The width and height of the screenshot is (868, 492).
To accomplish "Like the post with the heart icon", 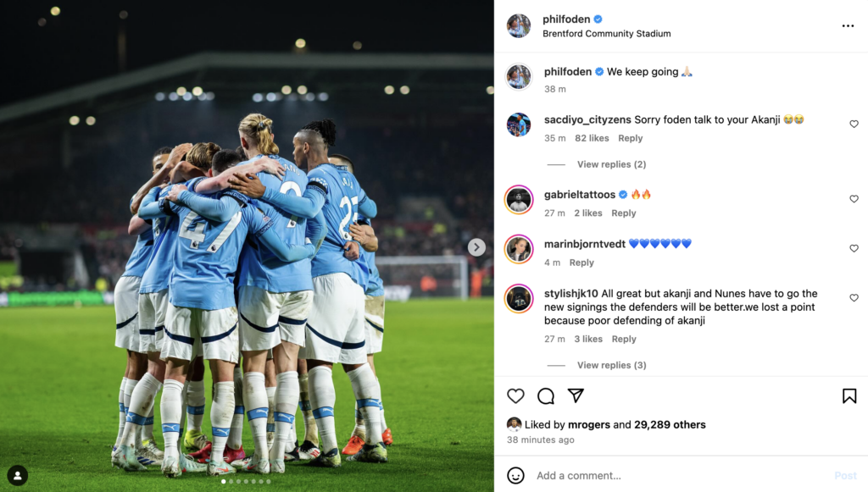I will click(515, 395).
